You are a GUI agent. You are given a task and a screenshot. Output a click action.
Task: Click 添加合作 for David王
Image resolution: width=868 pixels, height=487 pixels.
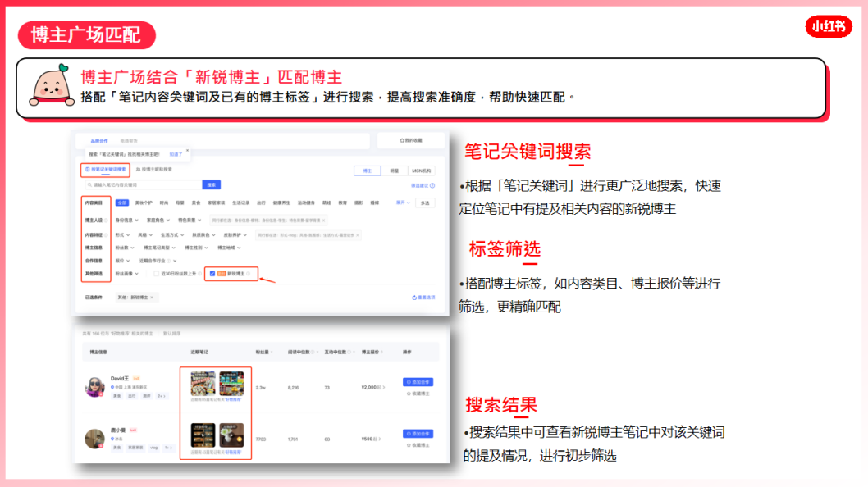418,382
